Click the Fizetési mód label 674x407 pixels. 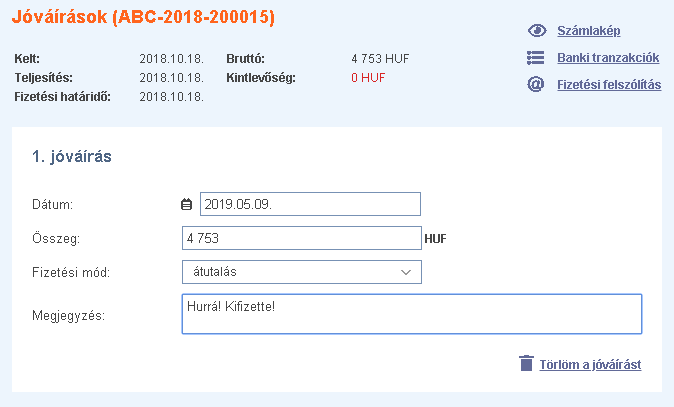(x=71, y=272)
